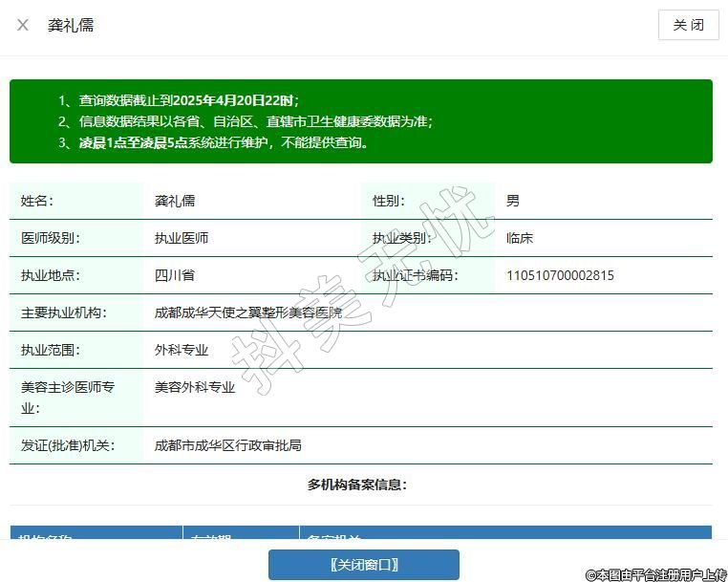
Task: Click the X icon at top left
Action: (x=23, y=25)
